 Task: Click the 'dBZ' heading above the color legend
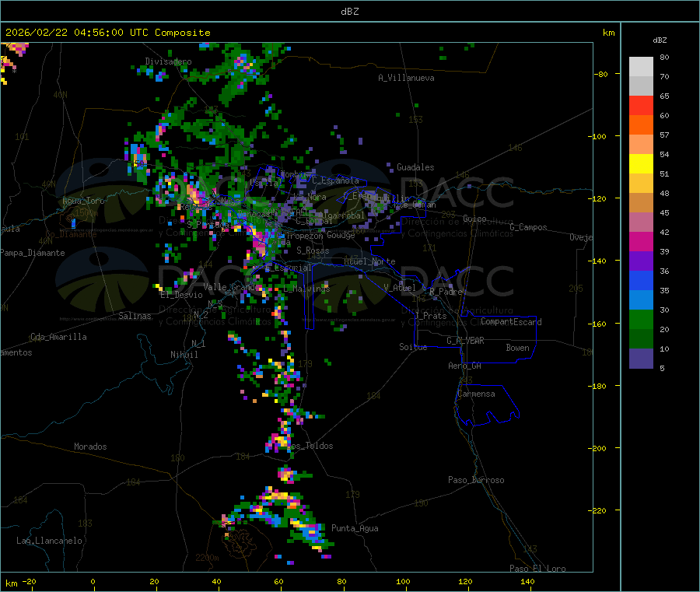tap(660, 40)
